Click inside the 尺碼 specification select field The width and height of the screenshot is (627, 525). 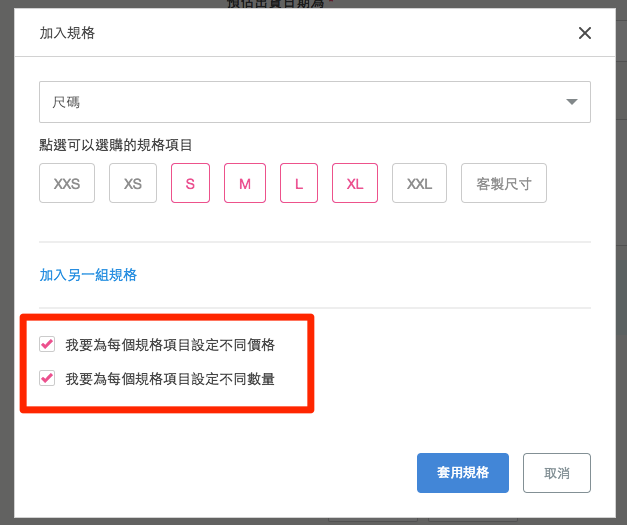point(315,102)
